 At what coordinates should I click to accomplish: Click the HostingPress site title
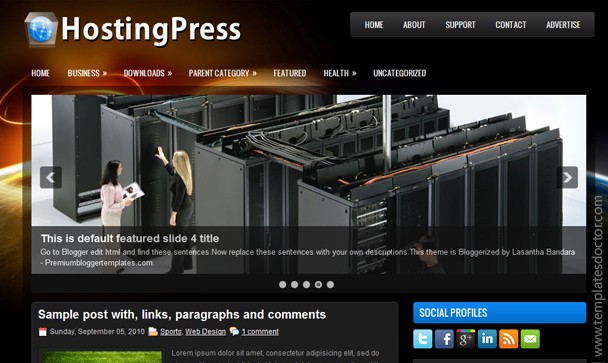tap(151, 29)
